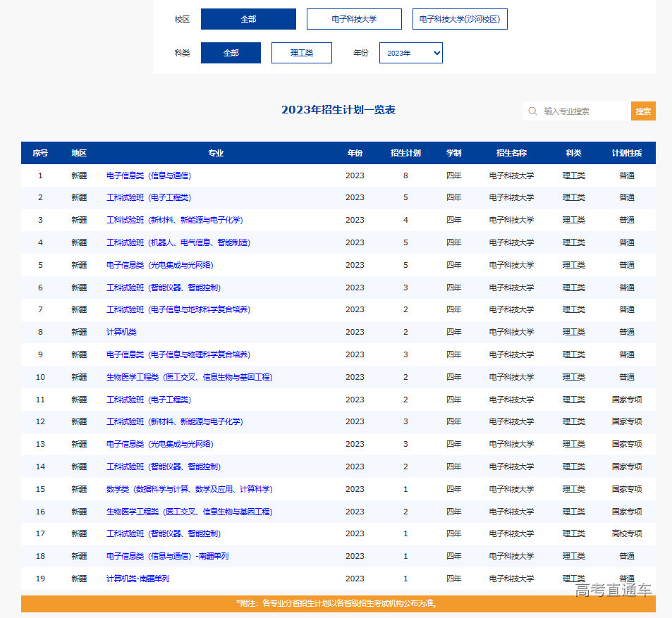
Task: Click the 招生计划 column header
Action: click(x=405, y=153)
